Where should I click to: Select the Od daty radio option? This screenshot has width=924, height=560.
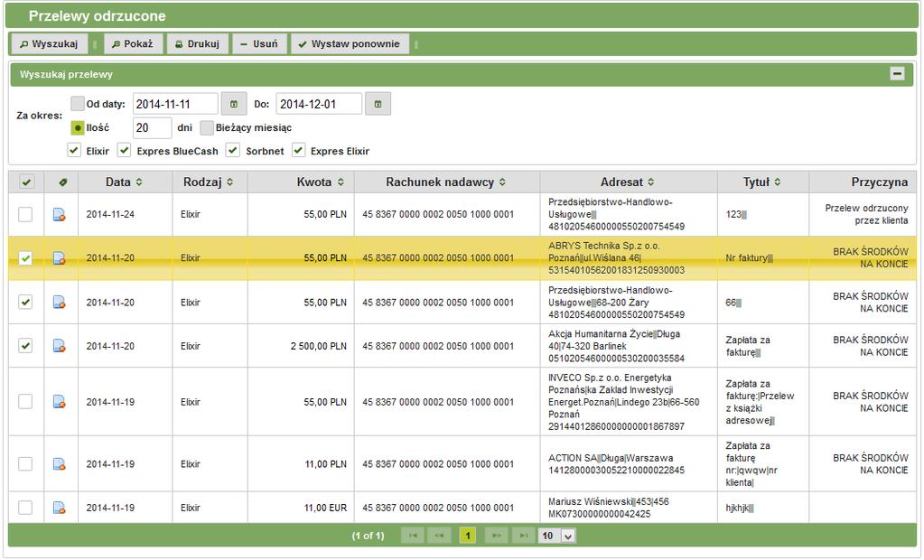click(78, 104)
